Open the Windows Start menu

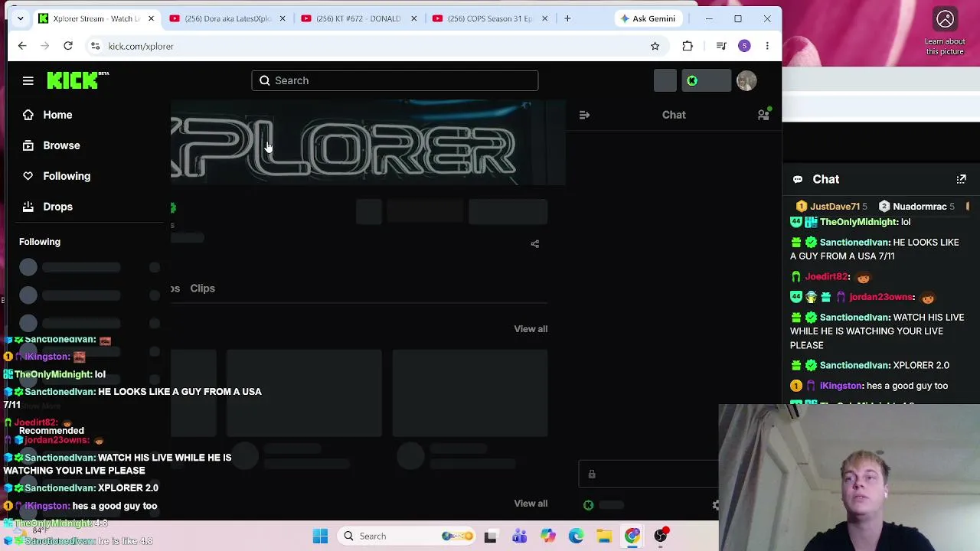pos(320,536)
